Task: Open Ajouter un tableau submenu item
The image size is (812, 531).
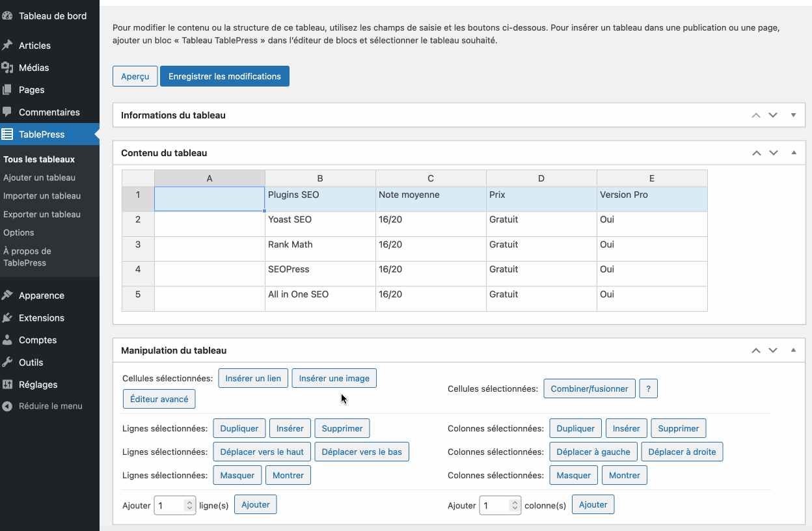Action: (39, 178)
